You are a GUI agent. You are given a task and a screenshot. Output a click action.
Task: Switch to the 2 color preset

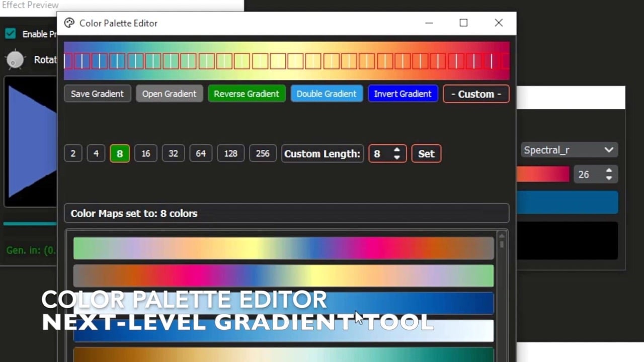pyautogui.click(x=72, y=153)
